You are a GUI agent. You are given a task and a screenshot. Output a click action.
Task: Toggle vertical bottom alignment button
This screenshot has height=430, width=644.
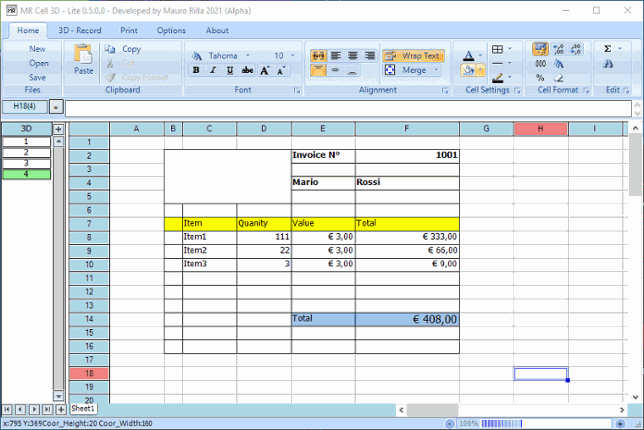coord(352,70)
